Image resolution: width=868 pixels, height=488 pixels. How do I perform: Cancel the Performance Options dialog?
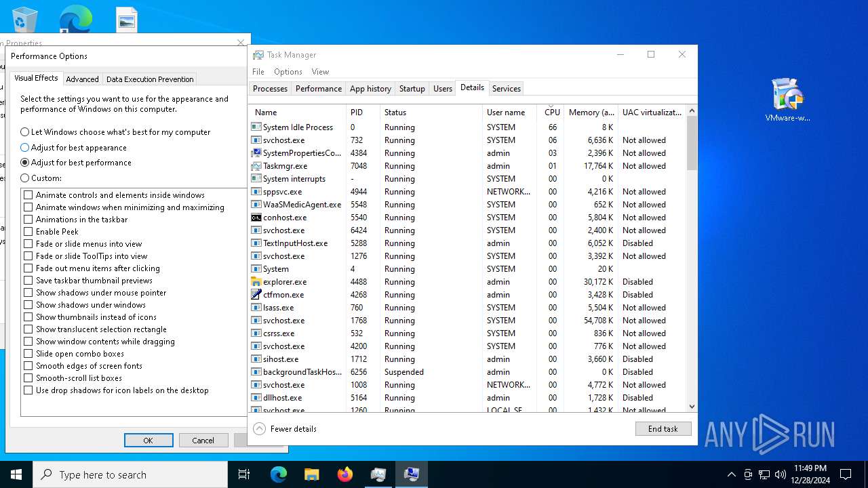point(203,441)
